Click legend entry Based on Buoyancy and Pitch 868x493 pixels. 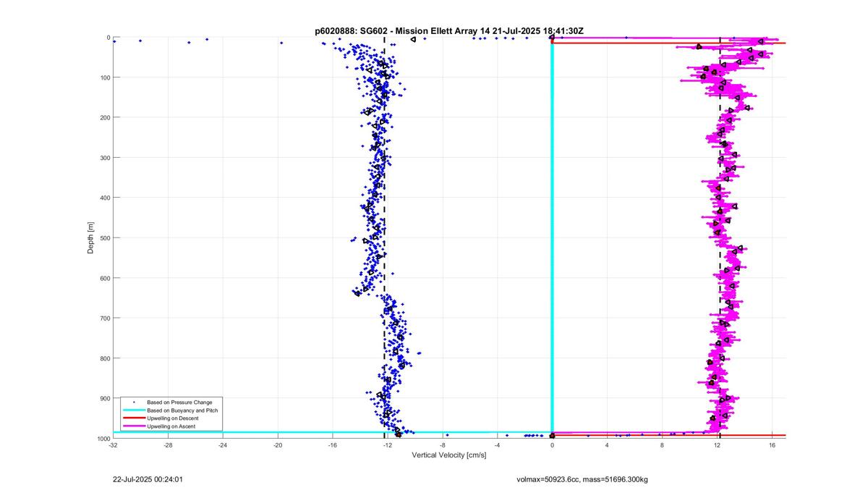click(182, 410)
